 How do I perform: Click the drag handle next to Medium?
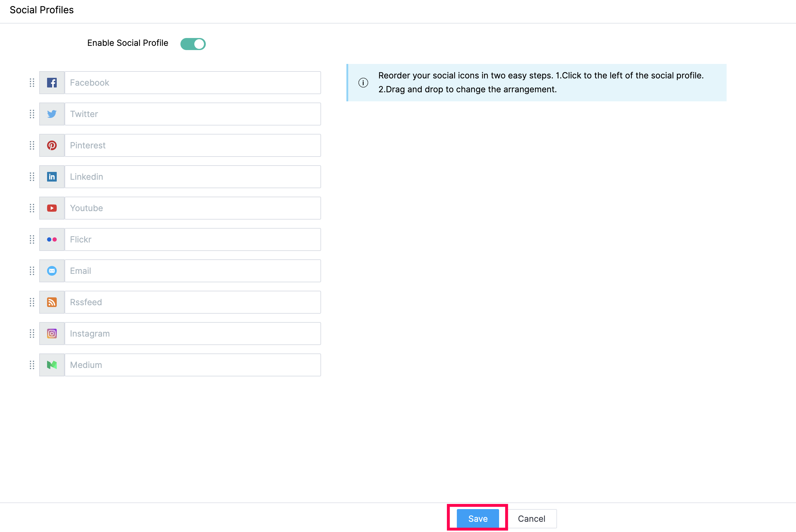[32, 365]
